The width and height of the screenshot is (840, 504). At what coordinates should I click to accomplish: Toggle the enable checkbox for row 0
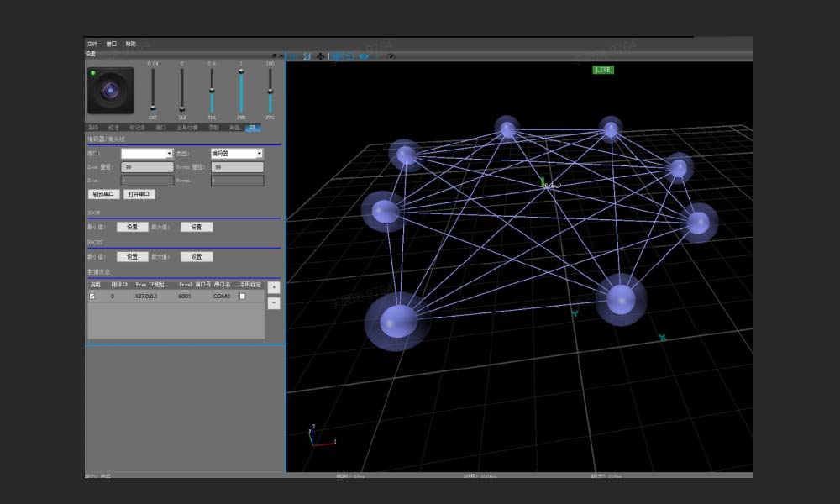(92, 297)
